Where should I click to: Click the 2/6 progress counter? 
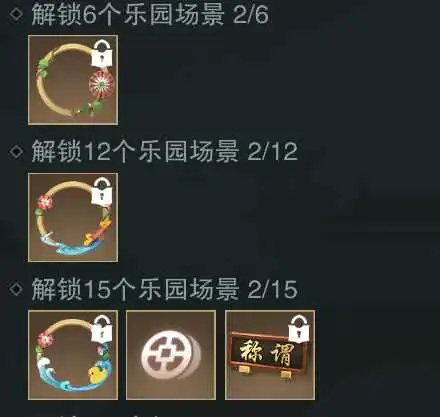251,15
